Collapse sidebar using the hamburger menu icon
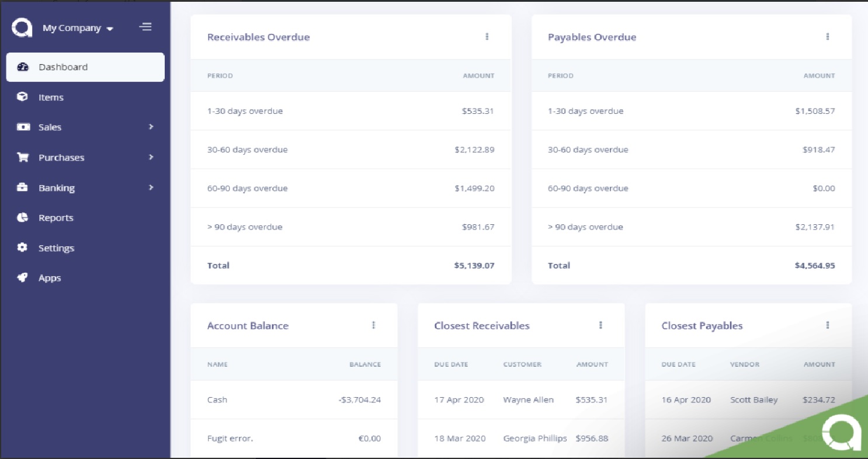This screenshot has width=868, height=459. tap(145, 27)
